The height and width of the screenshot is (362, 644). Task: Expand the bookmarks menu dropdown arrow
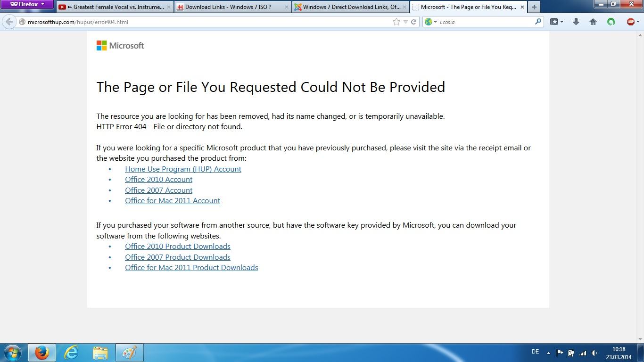click(x=561, y=22)
